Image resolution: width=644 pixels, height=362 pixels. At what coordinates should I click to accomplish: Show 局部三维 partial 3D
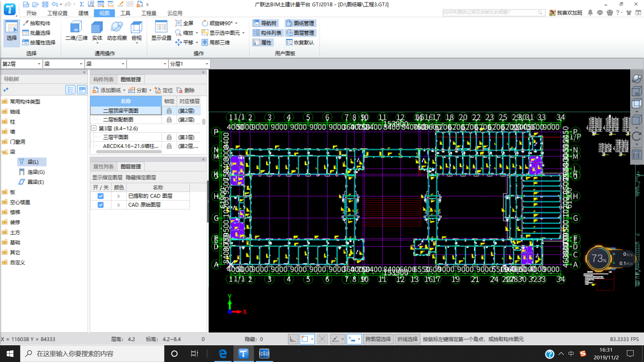[216, 43]
